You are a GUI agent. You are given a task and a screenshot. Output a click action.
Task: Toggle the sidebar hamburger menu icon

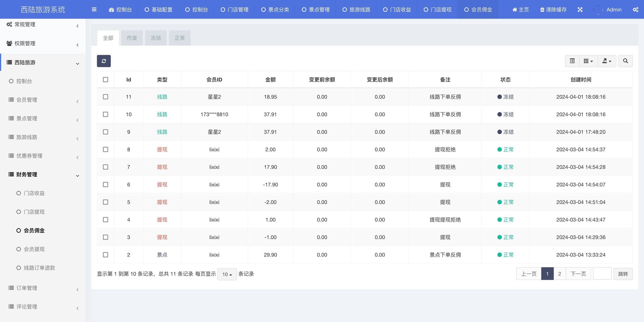(94, 9)
